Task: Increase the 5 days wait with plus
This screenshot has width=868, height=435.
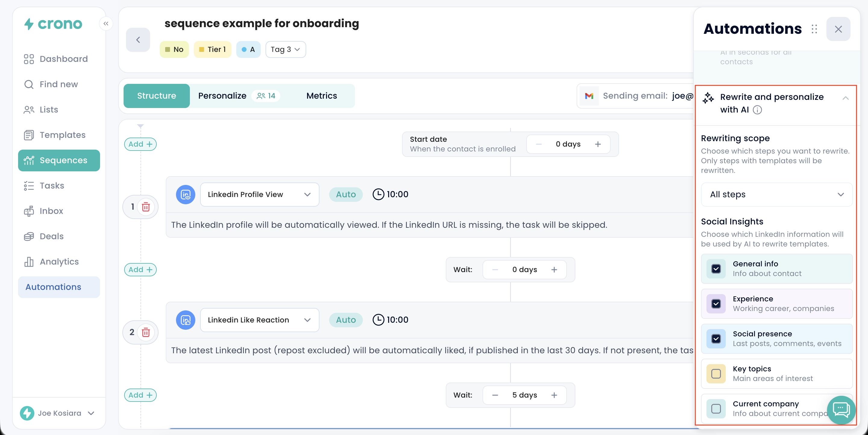Action: [554, 395]
